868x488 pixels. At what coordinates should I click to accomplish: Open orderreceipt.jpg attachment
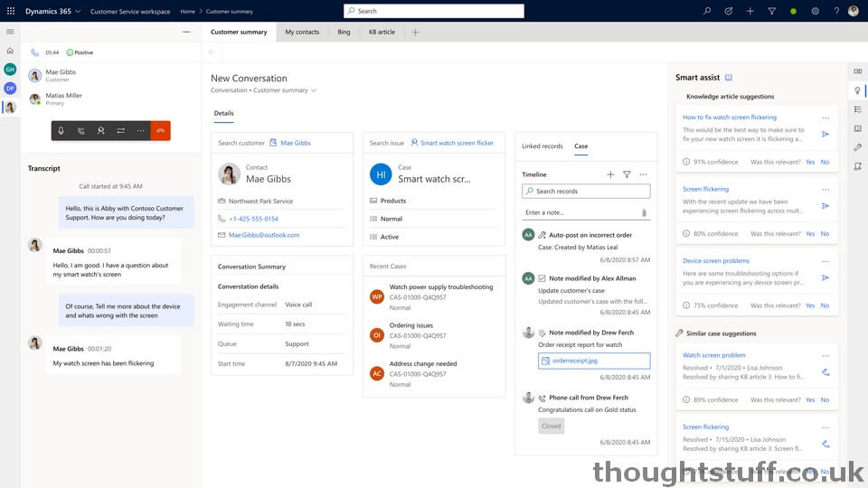pyautogui.click(x=594, y=361)
